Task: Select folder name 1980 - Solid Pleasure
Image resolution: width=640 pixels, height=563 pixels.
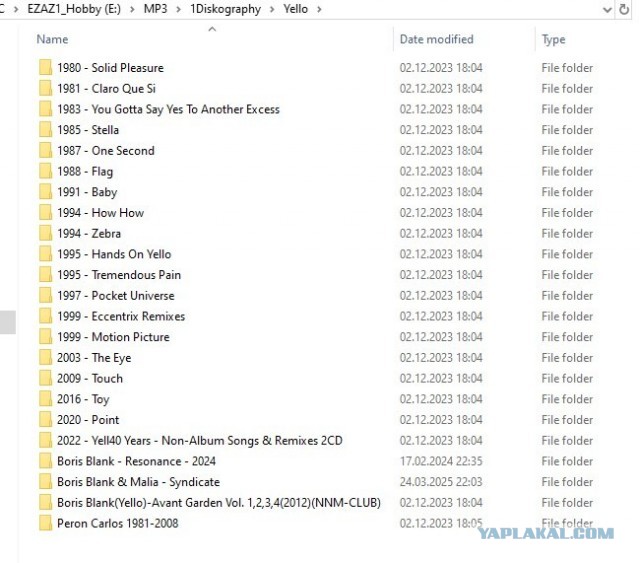Action: click(110, 67)
